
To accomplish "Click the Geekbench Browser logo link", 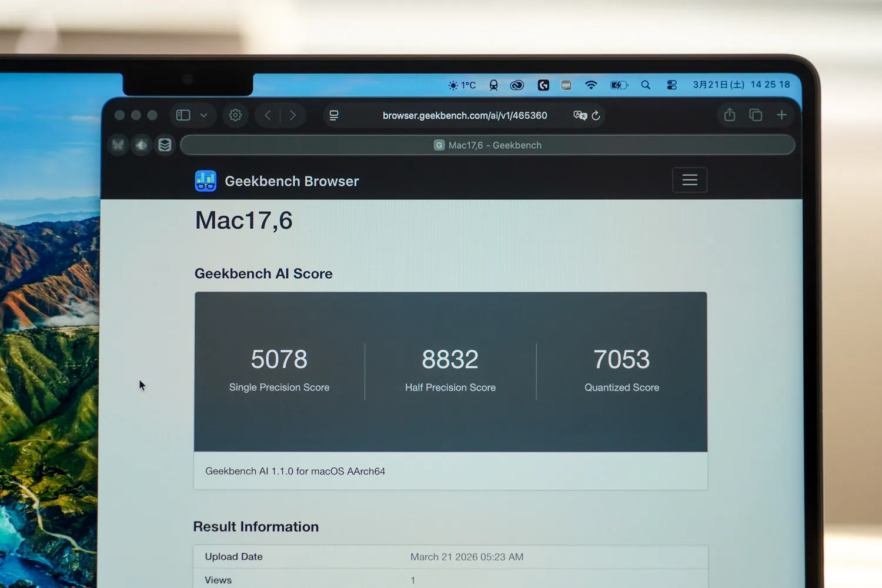I will click(x=276, y=181).
